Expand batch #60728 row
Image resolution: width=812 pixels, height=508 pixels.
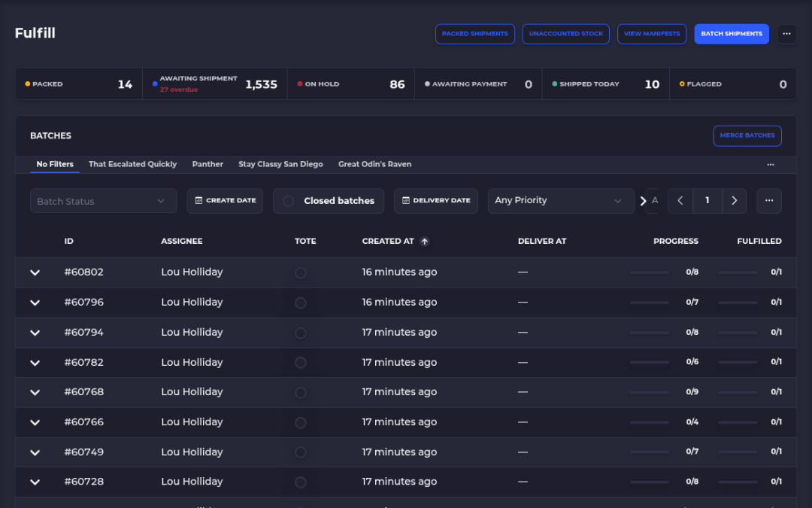(x=35, y=482)
